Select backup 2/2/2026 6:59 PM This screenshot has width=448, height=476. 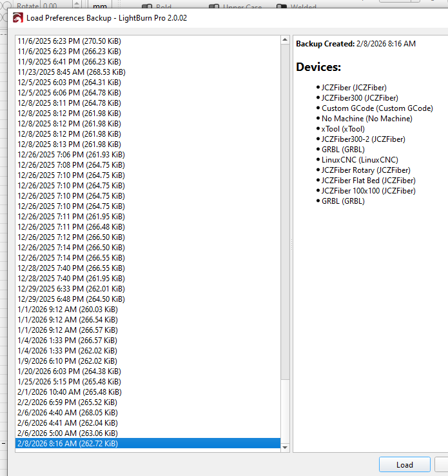(148, 402)
